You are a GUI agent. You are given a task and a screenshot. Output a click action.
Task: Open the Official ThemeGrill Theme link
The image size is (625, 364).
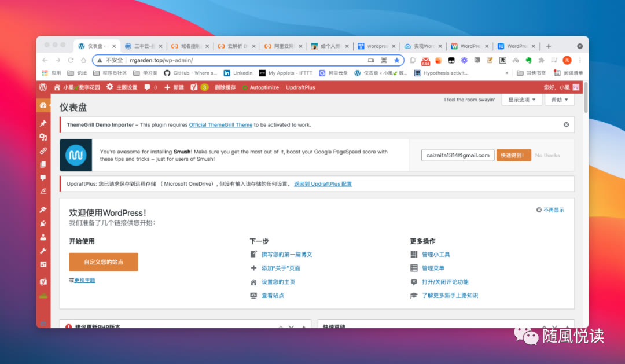tap(220, 125)
